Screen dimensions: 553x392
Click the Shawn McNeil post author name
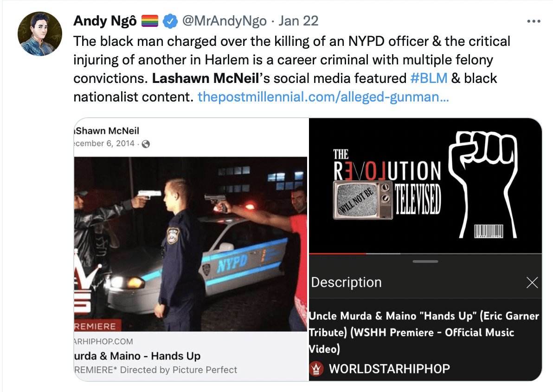[107, 131]
